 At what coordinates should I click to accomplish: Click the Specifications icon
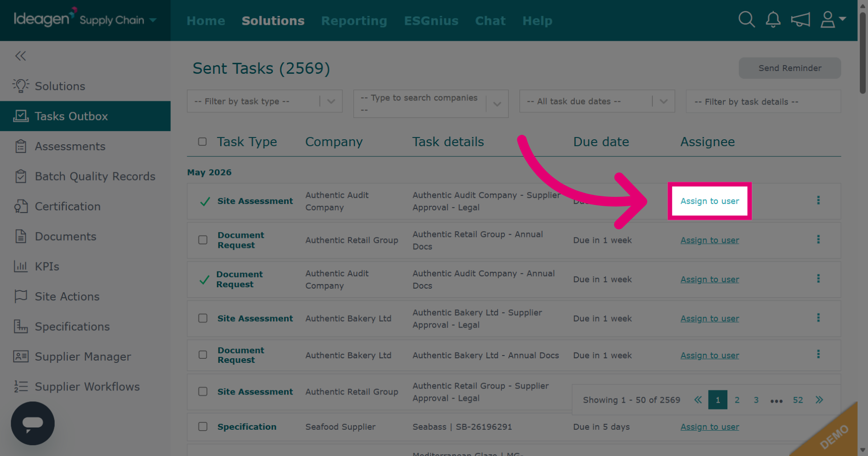click(21, 327)
